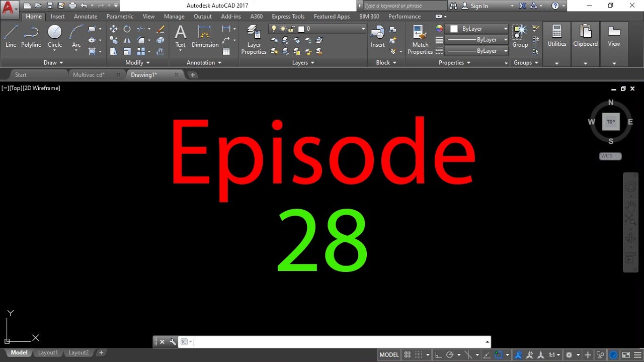644x362 pixels.
Task: Toggle snap mode dotted grid icon
Action: [419, 355]
